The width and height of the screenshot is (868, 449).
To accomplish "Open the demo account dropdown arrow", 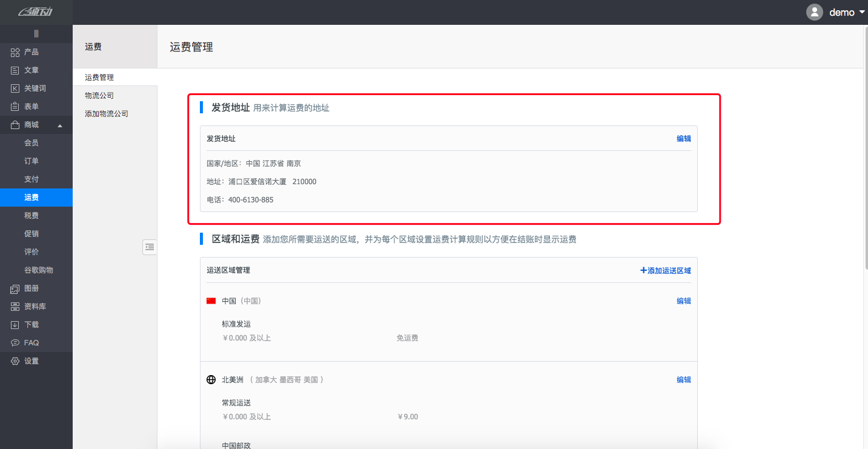I will tap(861, 12).
